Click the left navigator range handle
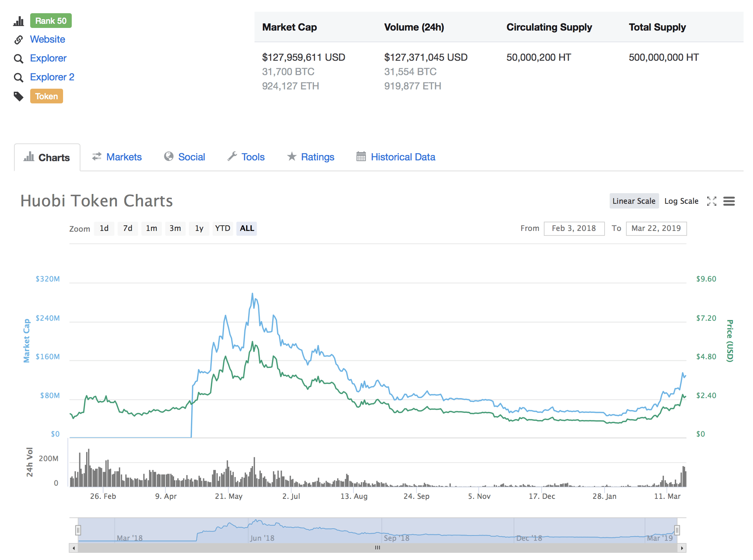The image size is (753, 560). (78, 530)
